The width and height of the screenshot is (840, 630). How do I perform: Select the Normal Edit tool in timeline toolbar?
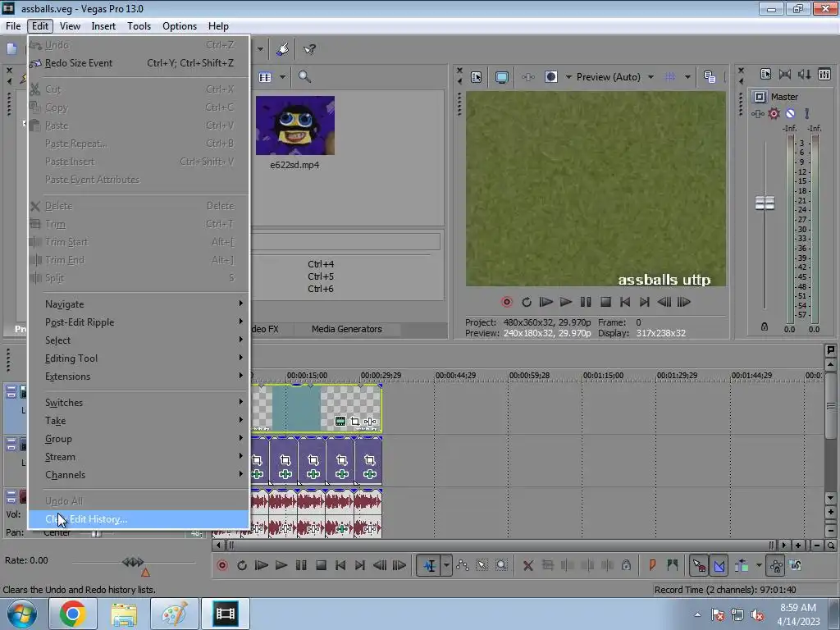coord(430,565)
